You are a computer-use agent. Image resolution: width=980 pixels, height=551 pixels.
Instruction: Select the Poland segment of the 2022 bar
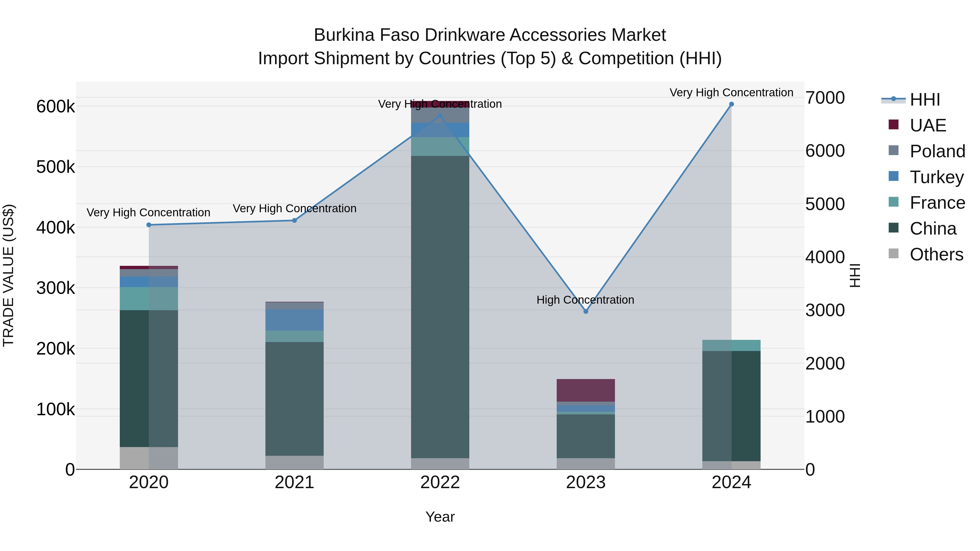coord(440,115)
